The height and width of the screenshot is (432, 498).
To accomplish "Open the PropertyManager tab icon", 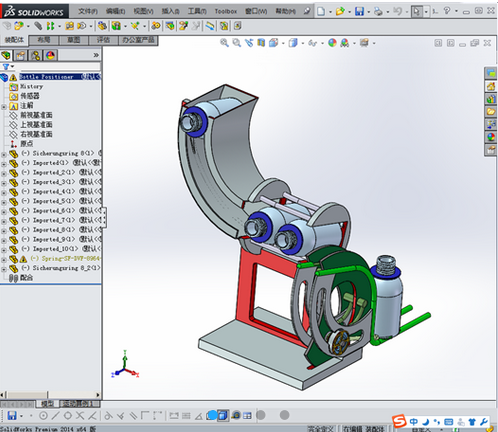I will pyautogui.click(x=21, y=55).
